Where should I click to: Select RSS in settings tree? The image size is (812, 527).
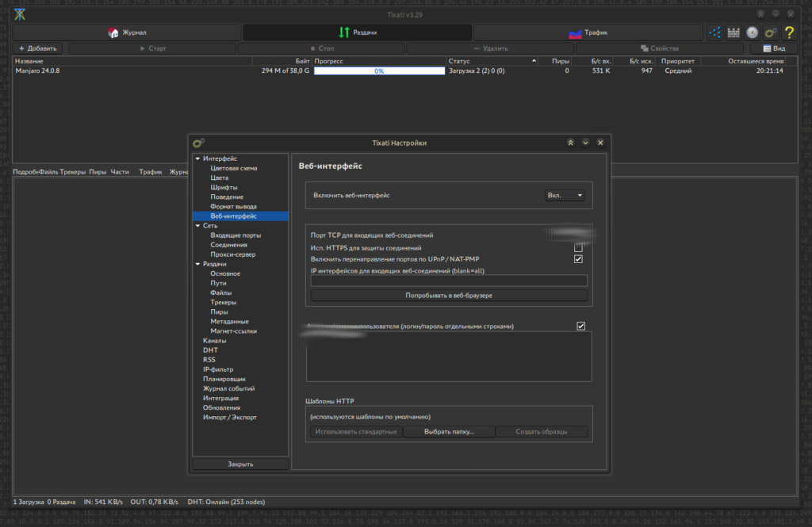point(209,360)
